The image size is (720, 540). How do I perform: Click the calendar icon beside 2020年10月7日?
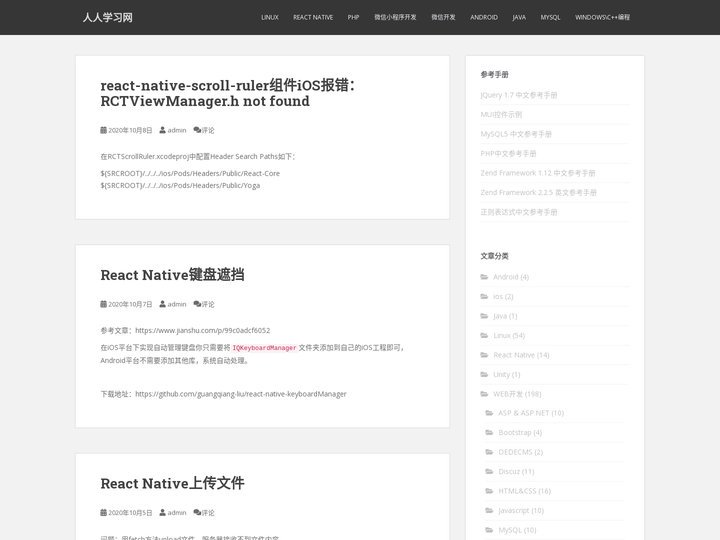103,304
